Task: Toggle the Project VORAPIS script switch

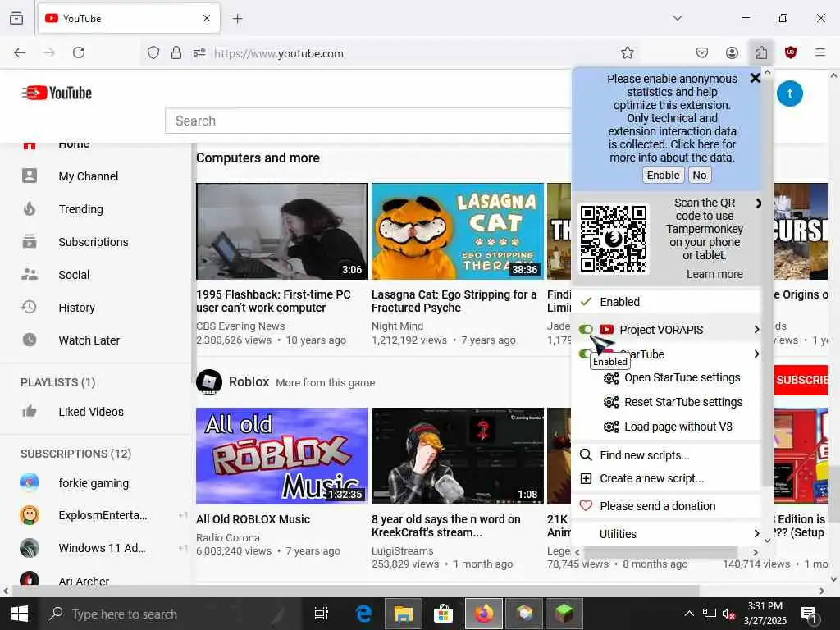Action: [x=586, y=329]
